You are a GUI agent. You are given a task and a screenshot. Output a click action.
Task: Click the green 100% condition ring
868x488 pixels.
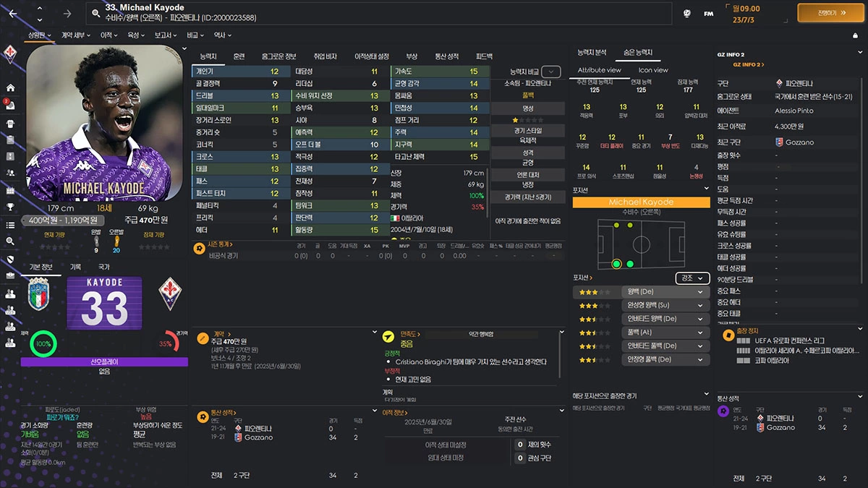pos(43,343)
